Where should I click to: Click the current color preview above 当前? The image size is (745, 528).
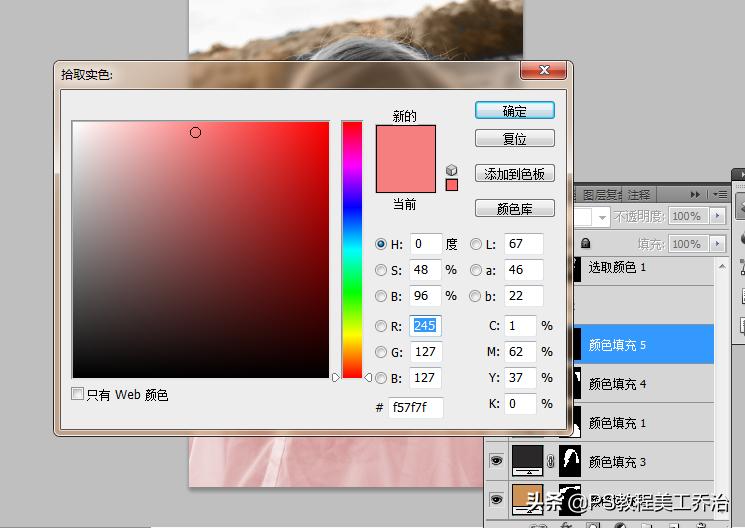[406, 175]
